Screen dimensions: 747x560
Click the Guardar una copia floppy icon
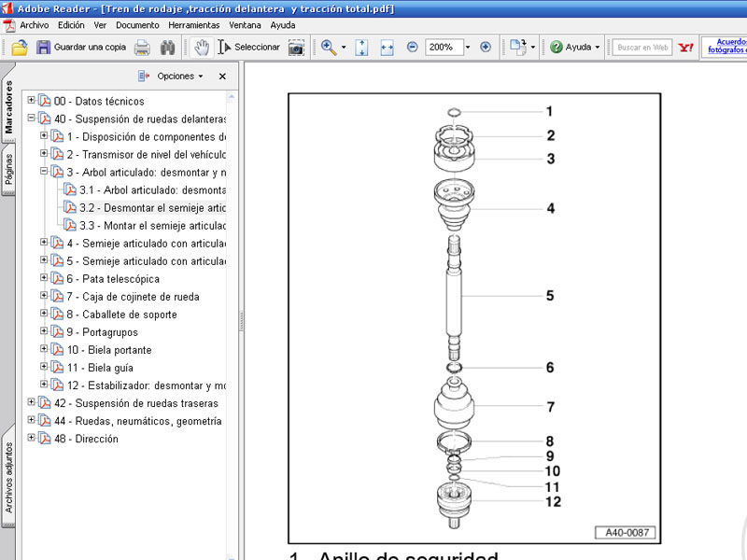[43, 48]
